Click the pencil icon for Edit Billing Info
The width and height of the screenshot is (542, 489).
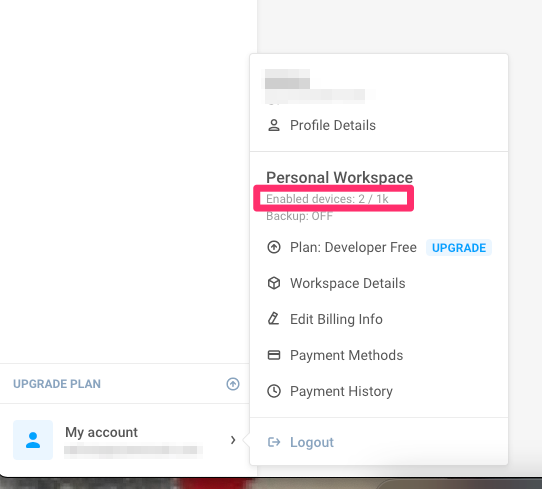point(273,319)
